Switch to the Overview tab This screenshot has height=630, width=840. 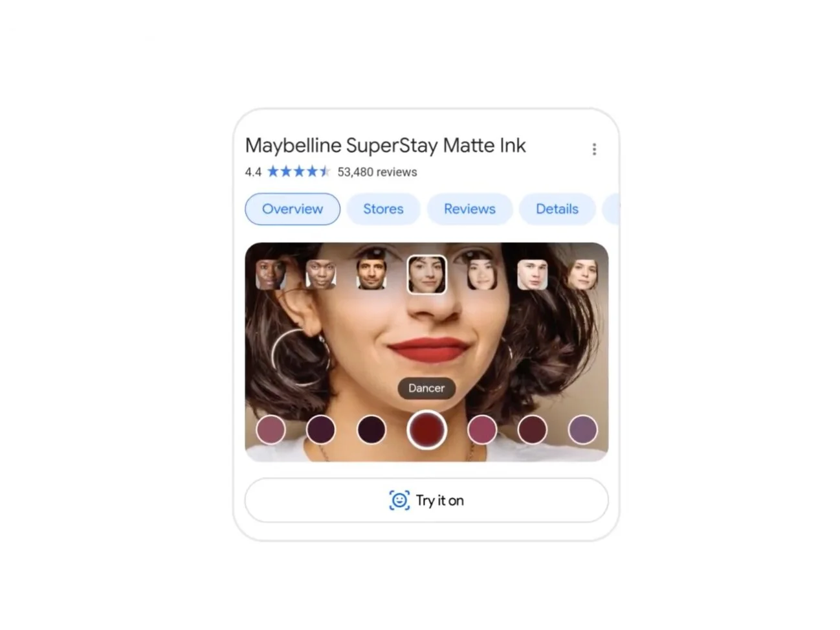click(293, 209)
